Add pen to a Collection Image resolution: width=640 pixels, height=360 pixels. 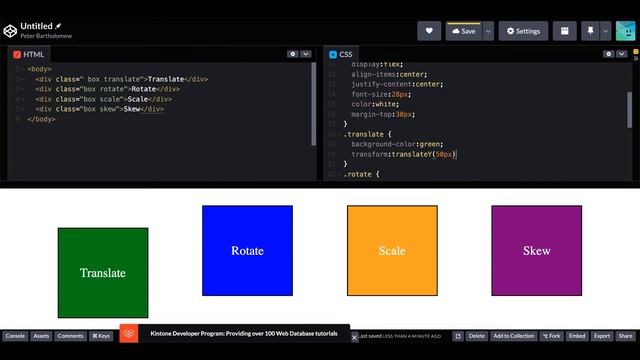click(513, 336)
